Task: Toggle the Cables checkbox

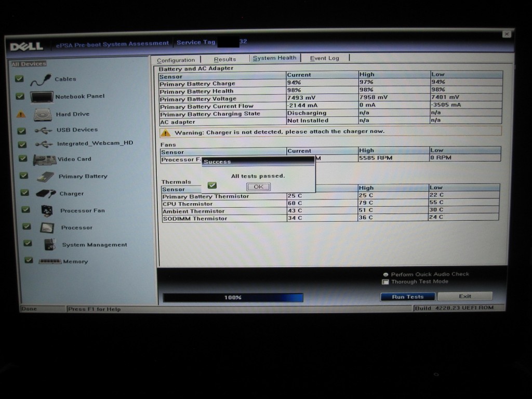Action: pyautogui.click(x=19, y=79)
